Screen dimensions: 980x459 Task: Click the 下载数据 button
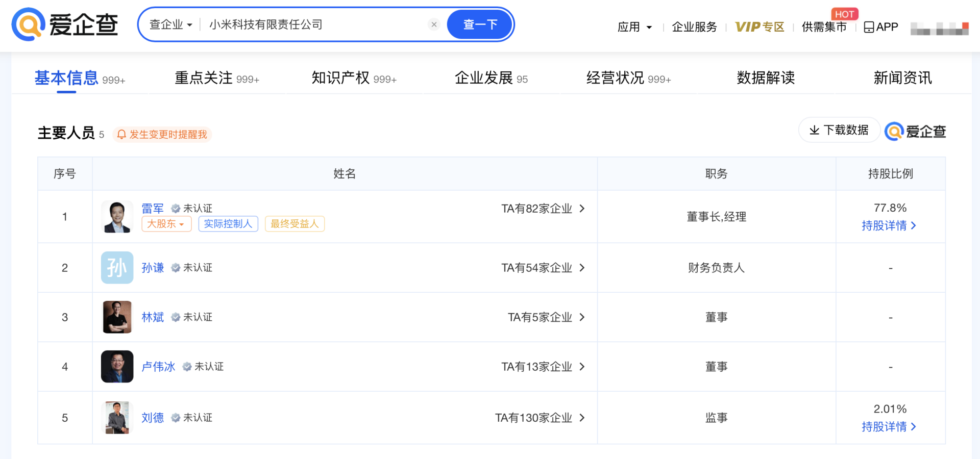[839, 130]
